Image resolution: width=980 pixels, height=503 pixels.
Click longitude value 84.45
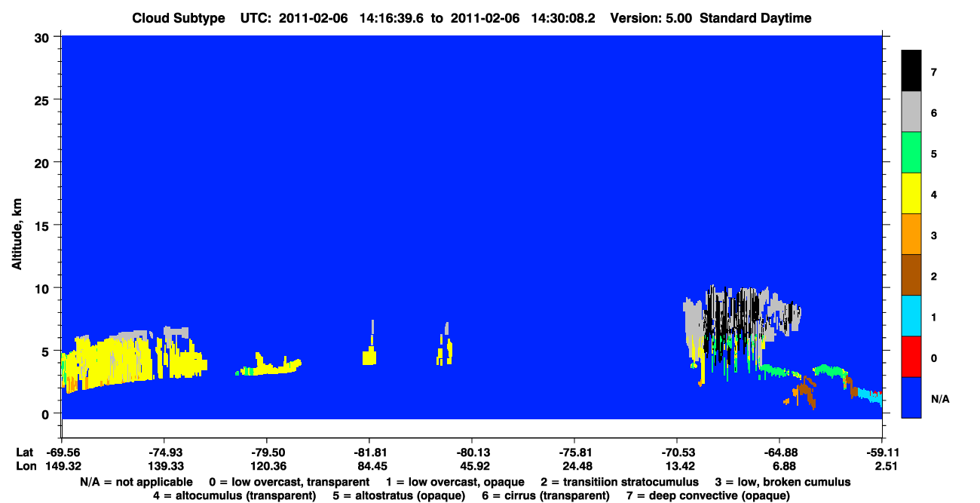[369, 466]
